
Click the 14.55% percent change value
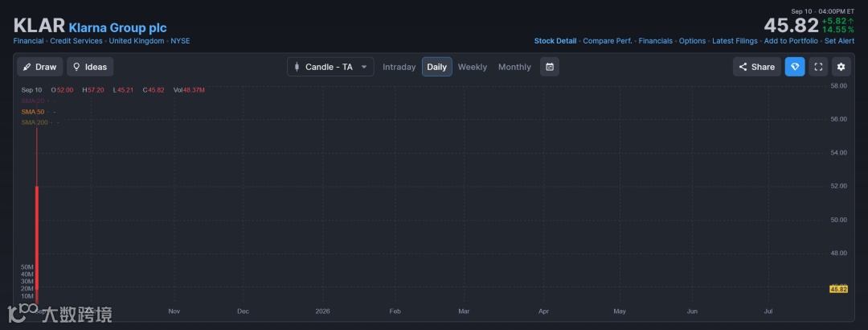[x=838, y=30]
